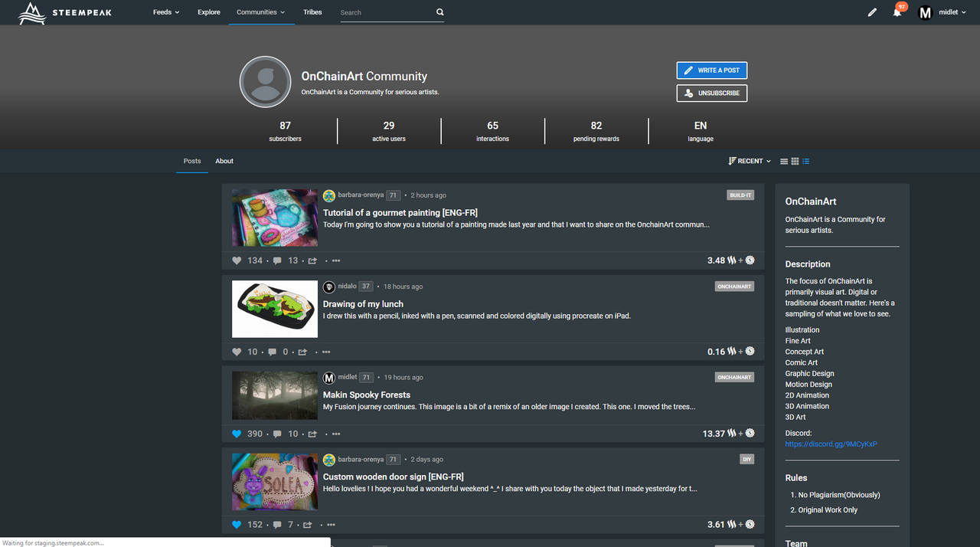The height and width of the screenshot is (547, 980).
Task: Open the pencil compose icon in header
Action: (x=871, y=12)
